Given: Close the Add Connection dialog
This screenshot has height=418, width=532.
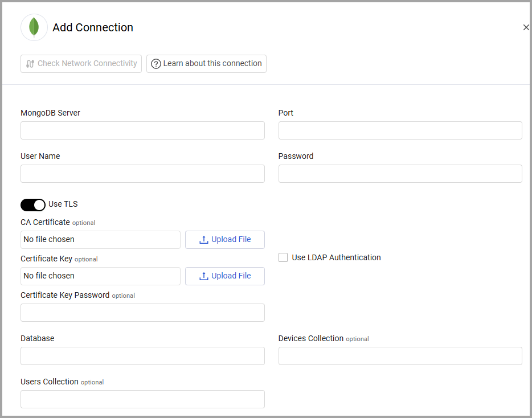Looking at the screenshot, I should click(526, 27).
